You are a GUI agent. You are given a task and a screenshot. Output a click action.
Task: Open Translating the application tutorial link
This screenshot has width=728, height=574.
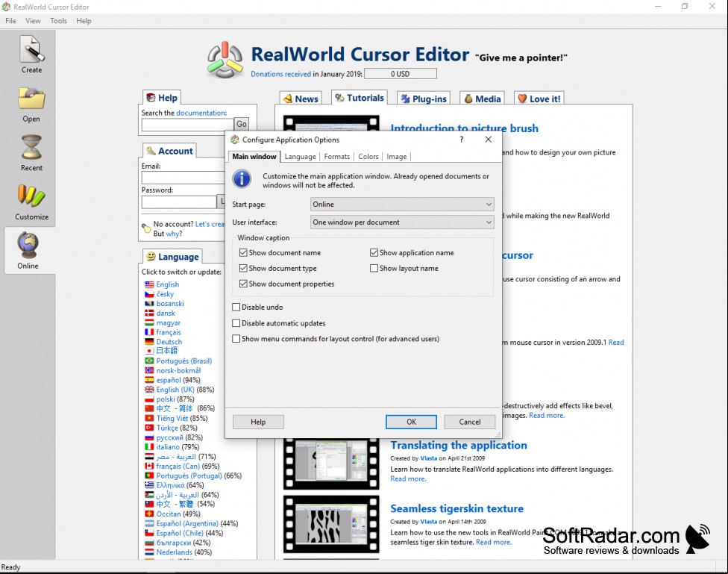pos(459,446)
